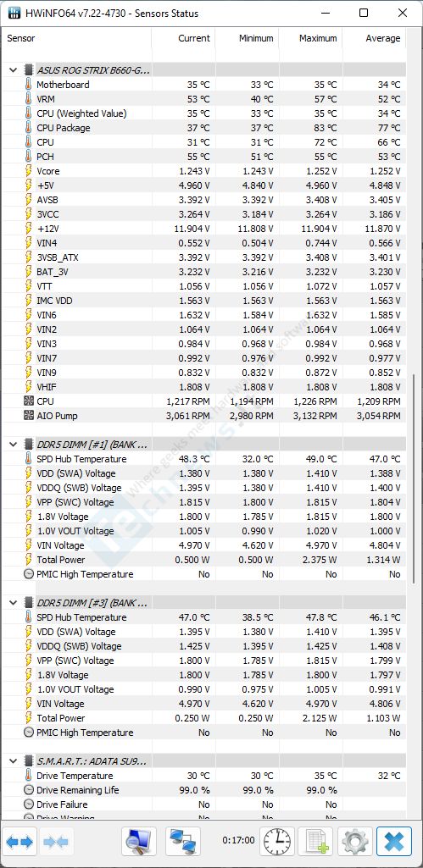Screen dimensions: 423x868
Task: Select the AVSB voltage row
Action: click(x=204, y=200)
